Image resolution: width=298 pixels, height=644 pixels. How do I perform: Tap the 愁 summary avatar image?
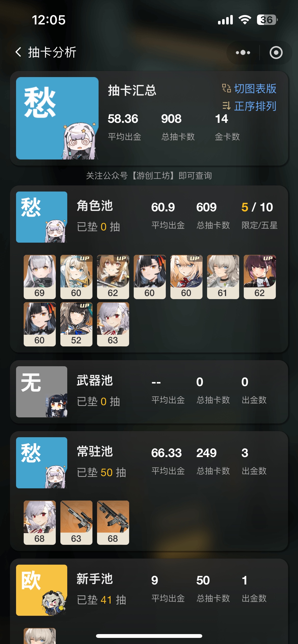(x=57, y=118)
